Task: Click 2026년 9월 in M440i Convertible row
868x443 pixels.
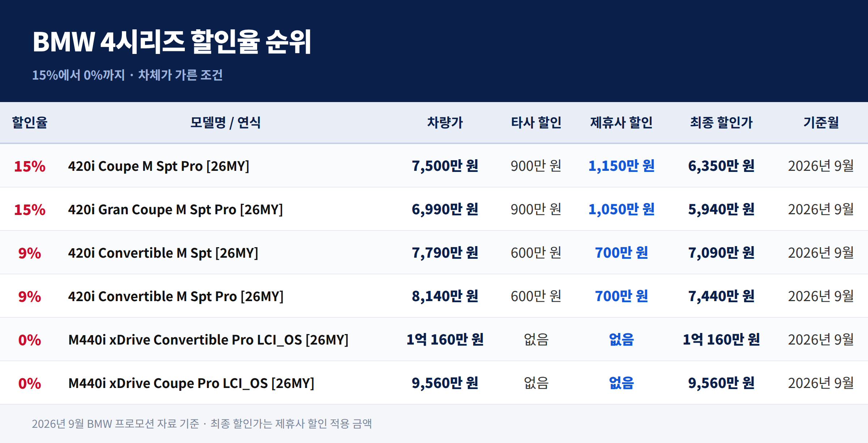Action: 821,339
